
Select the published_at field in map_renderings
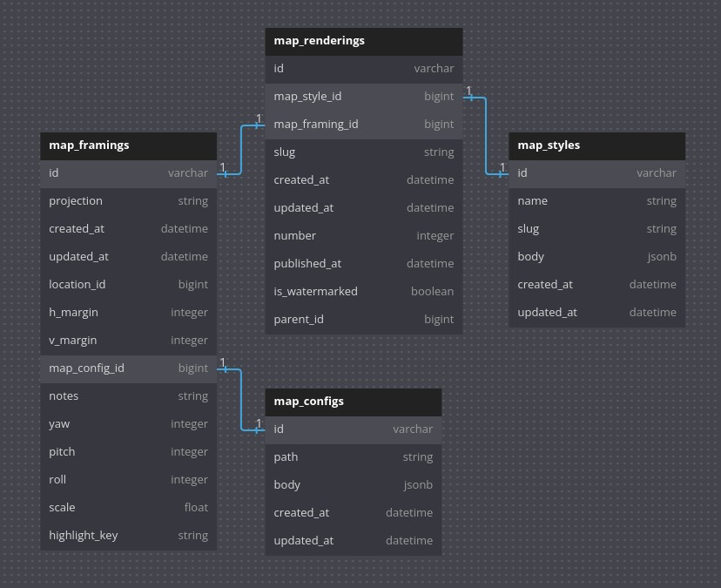(x=364, y=265)
